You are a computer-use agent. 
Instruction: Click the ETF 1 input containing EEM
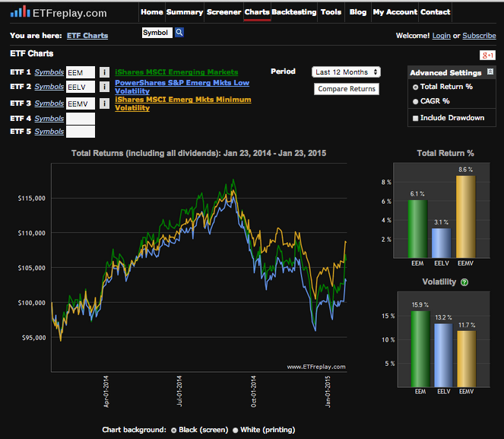(81, 72)
